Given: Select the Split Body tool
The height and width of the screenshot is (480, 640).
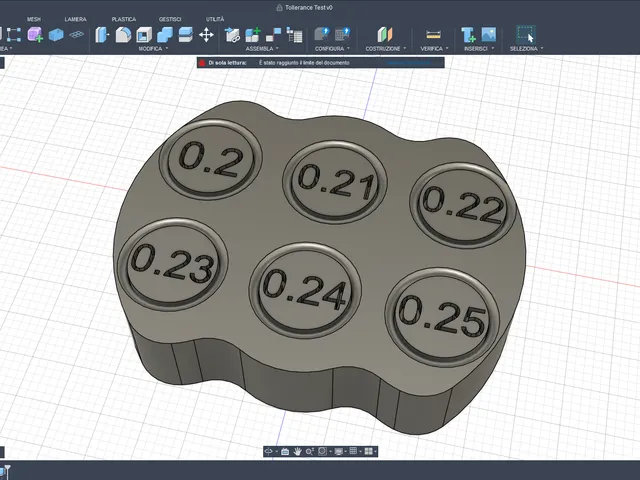Looking at the screenshot, I should (x=186, y=35).
